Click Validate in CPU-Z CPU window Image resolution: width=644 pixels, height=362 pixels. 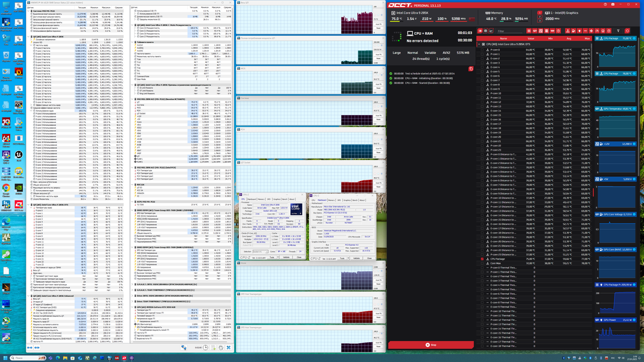coord(286,258)
